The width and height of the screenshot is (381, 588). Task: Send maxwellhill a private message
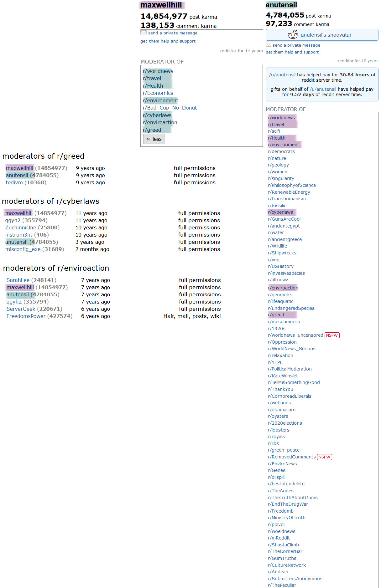click(x=173, y=33)
